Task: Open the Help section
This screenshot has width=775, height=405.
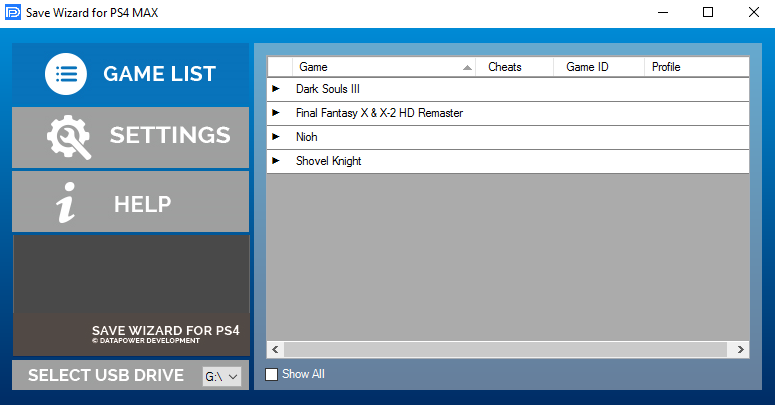Action: tap(130, 201)
